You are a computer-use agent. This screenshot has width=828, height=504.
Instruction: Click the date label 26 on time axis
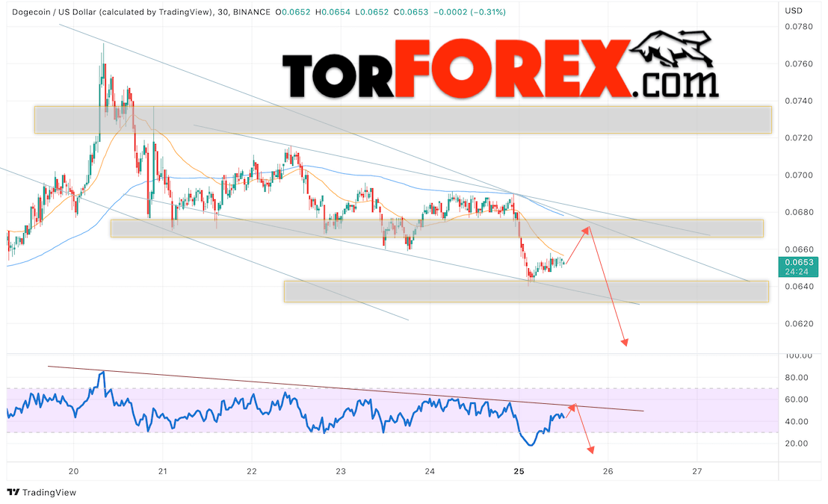(608, 470)
